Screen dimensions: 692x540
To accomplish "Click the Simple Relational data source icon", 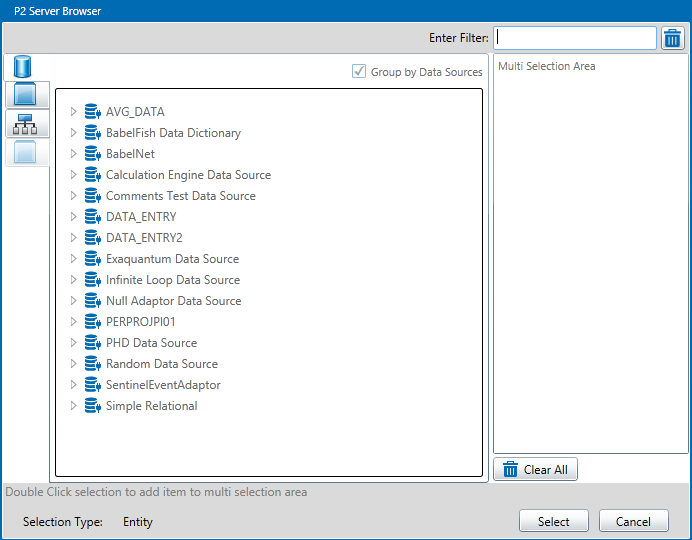I will coord(93,406).
